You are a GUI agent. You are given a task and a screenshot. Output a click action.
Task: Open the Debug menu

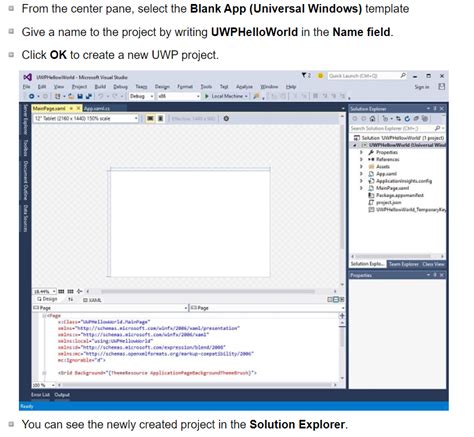pos(120,87)
